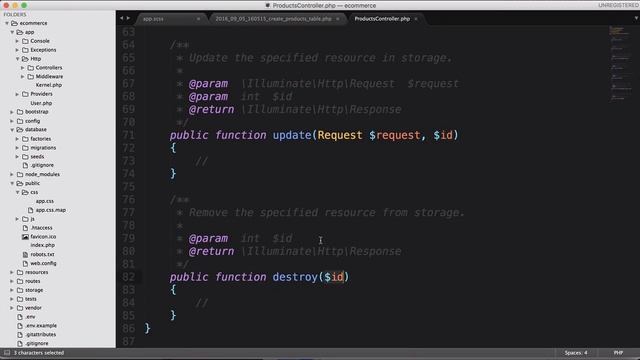Open Kernel.php in sidebar
This screenshot has height=360, width=640.
(x=49, y=85)
